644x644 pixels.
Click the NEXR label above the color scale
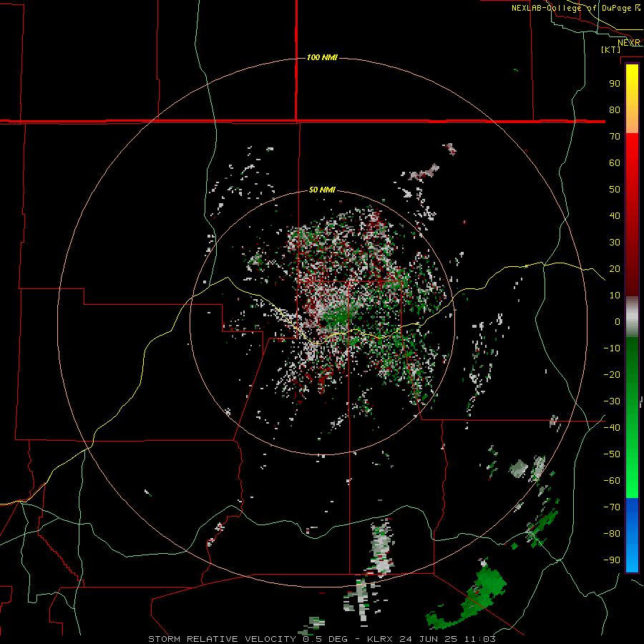click(x=629, y=43)
